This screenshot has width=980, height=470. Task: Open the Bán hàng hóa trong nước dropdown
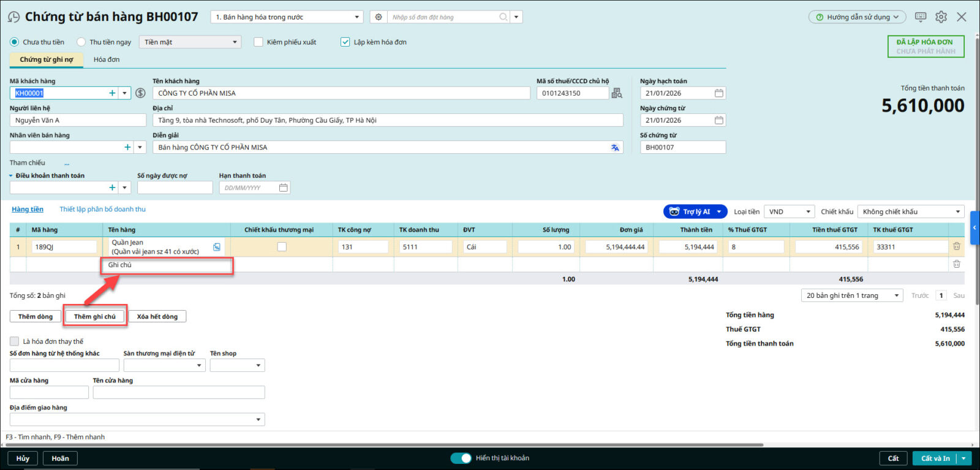(287, 17)
